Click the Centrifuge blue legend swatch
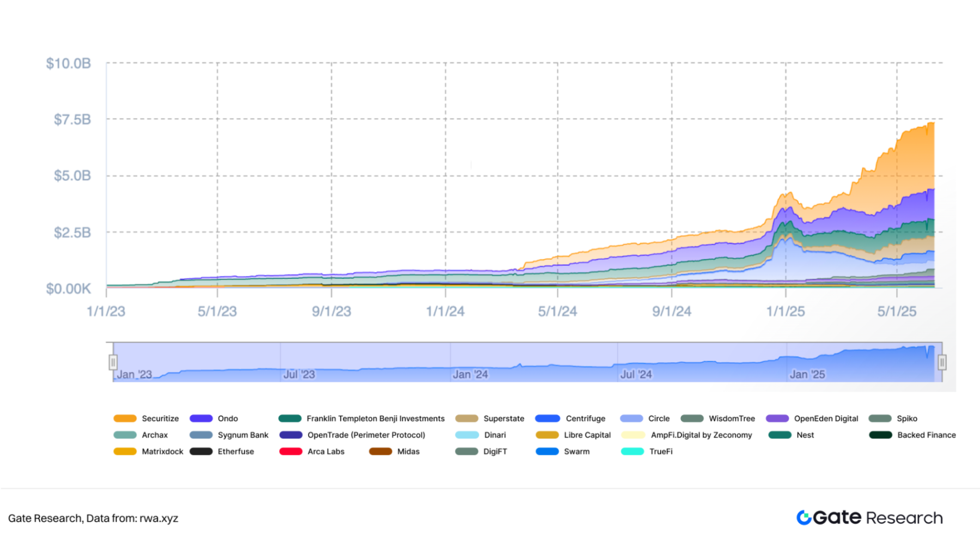The height and width of the screenshot is (548, 980). [x=547, y=418]
